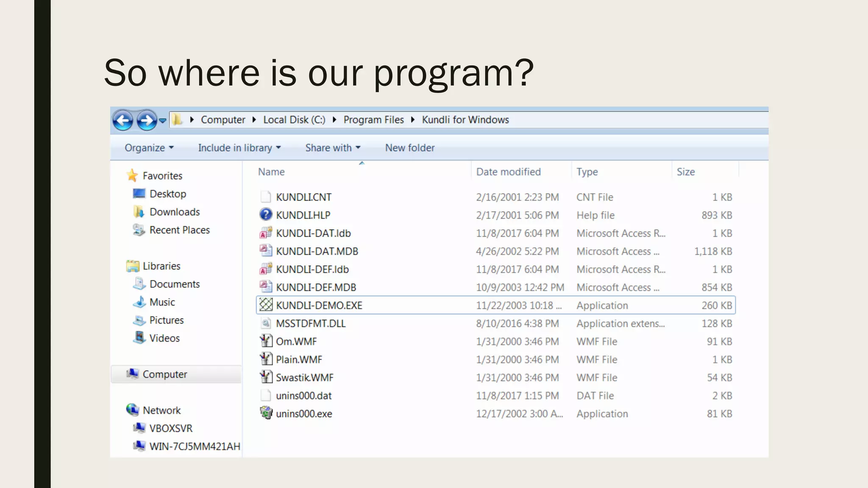Open VBOXSVR network computer

tap(171, 429)
